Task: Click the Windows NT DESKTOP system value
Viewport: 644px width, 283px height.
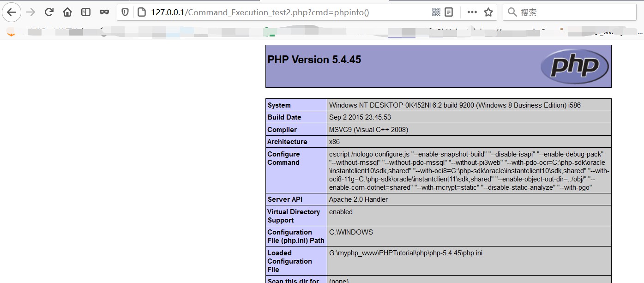Action: [x=455, y=105]
